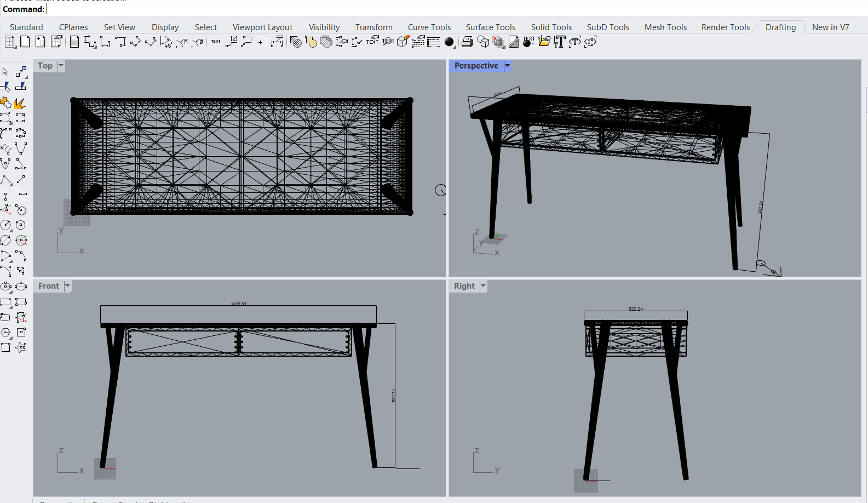This screenshot has width=868, height=503.
Task: Switch to the Standard toolbar tab
Action: (x=26, y=27)
